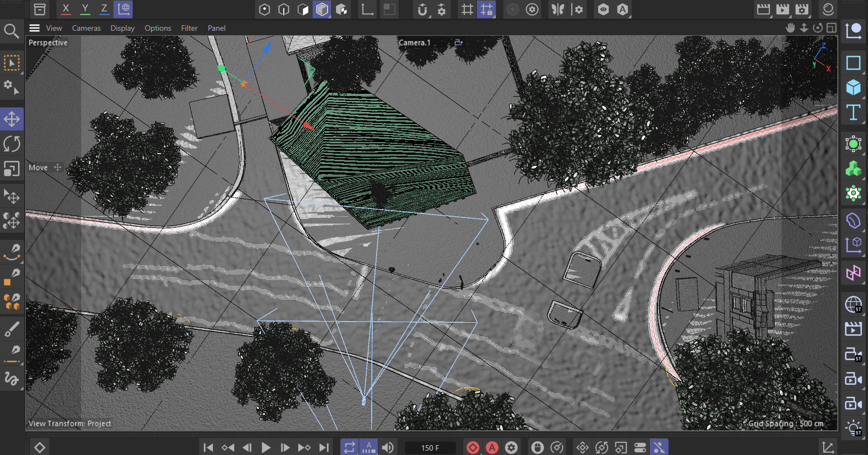
Task: Add a Cube primitive object
Action: pyautogui.click(x=853, y=87)
